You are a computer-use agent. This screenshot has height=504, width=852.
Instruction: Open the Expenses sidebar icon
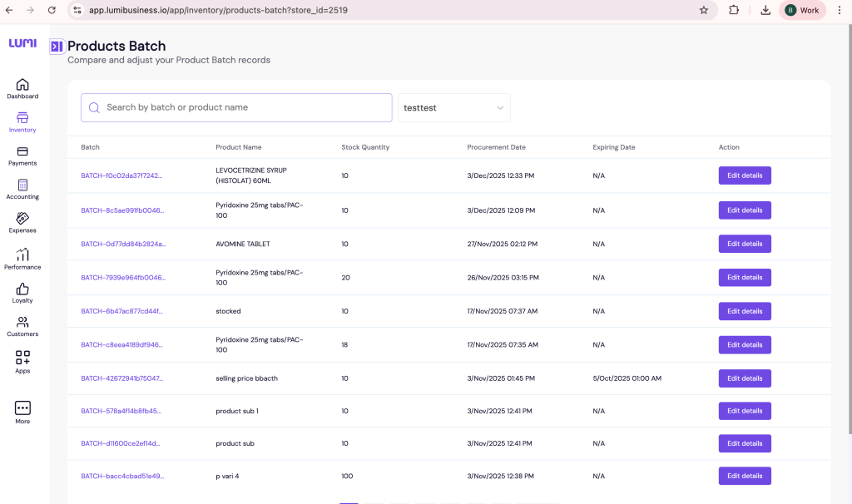22,219
